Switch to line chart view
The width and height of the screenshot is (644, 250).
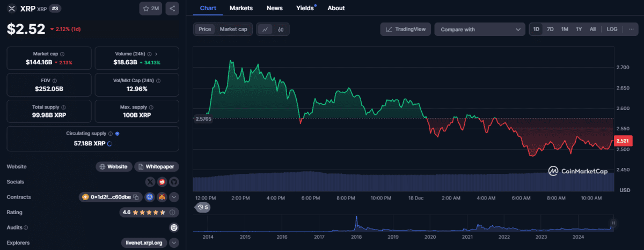point(265,29)
